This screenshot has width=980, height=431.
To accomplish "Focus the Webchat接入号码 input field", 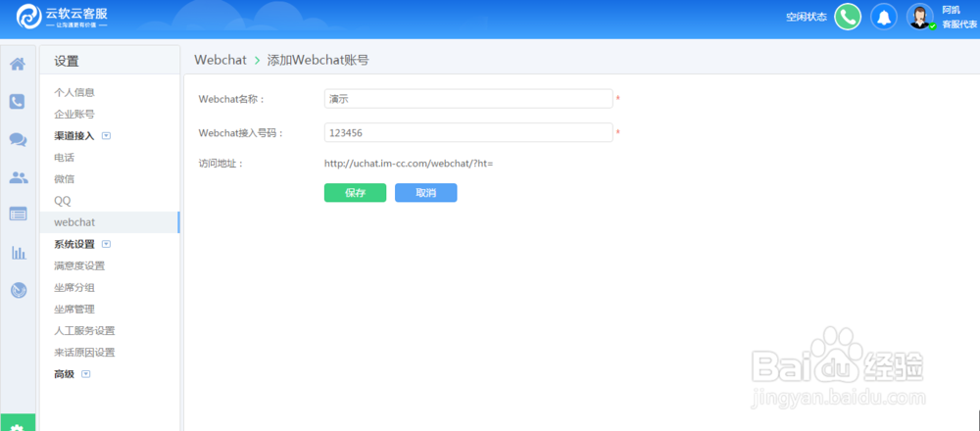I will [468, 132].
